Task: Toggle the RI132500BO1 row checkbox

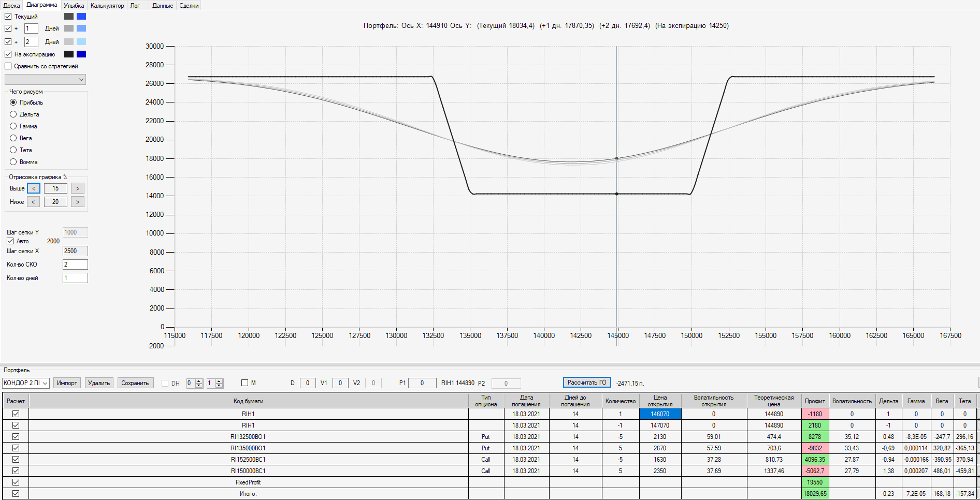Action: (x=16, y=437)
